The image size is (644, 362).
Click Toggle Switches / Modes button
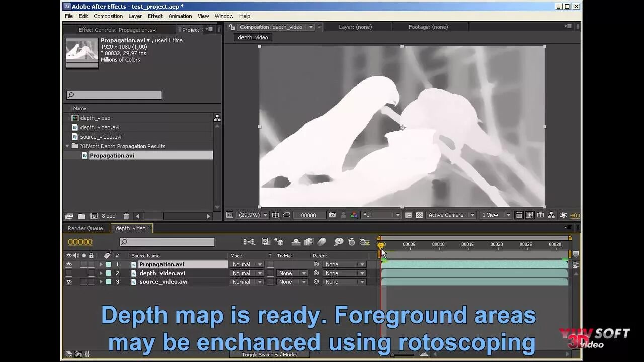pos(269,355)
